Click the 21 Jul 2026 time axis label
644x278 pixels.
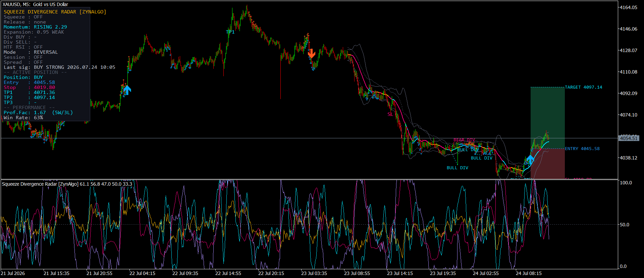(13, 273)
